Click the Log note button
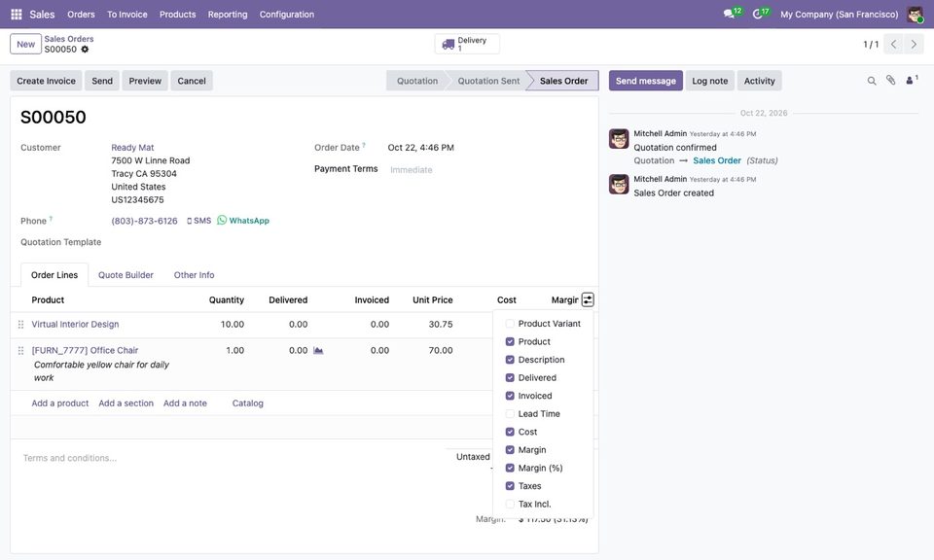Image resolution: width=934 pixels, height=560 pixels. [709, 81]
